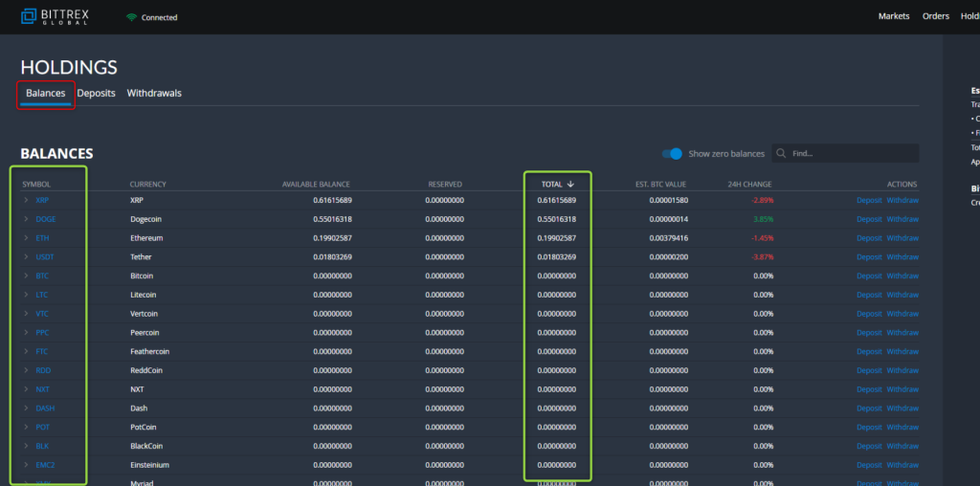Click the -2.89% change for XRP
The width and height of the screenshot is (980, 486).
click(x=762, y=201)
